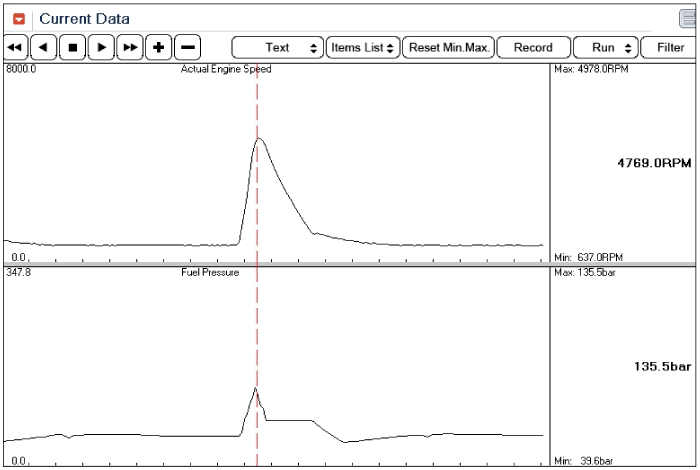This screenshot has width=700, height=470.
Task: Open the Items List dropdown
Action: coord(362,48)
